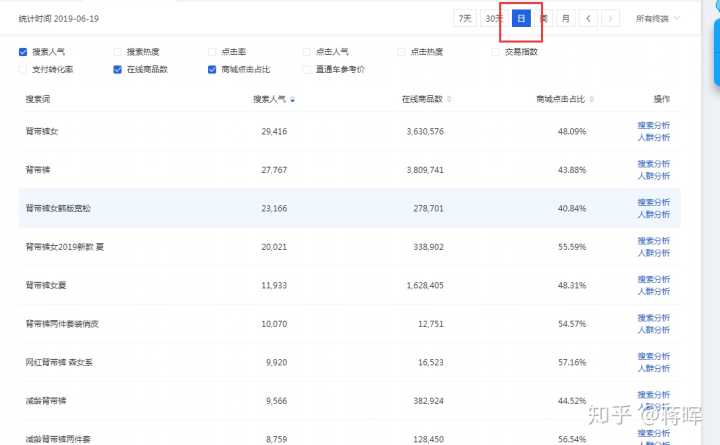Image resolution: width=720 pixels, height=445 pixels.
Task: Check the 支付转化率 option
Action: (23, 70)
